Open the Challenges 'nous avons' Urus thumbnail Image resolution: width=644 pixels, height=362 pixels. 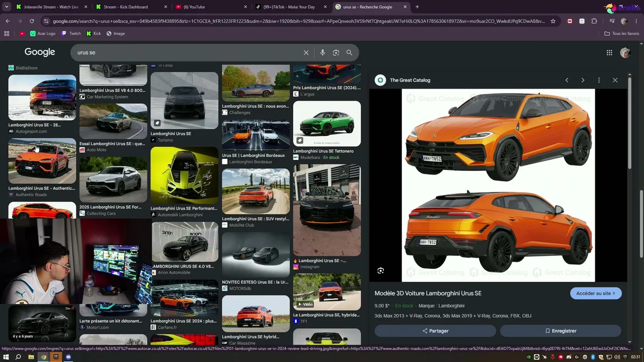point(256,83)
